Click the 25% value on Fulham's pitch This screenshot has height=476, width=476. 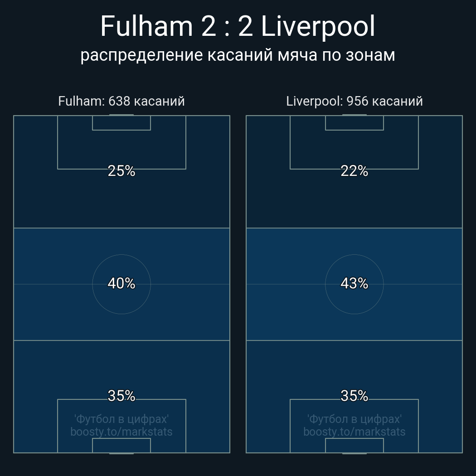[121, 171]
